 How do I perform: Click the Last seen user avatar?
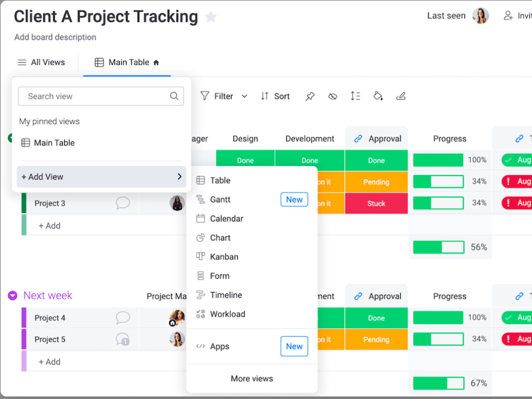pos(480,15)
